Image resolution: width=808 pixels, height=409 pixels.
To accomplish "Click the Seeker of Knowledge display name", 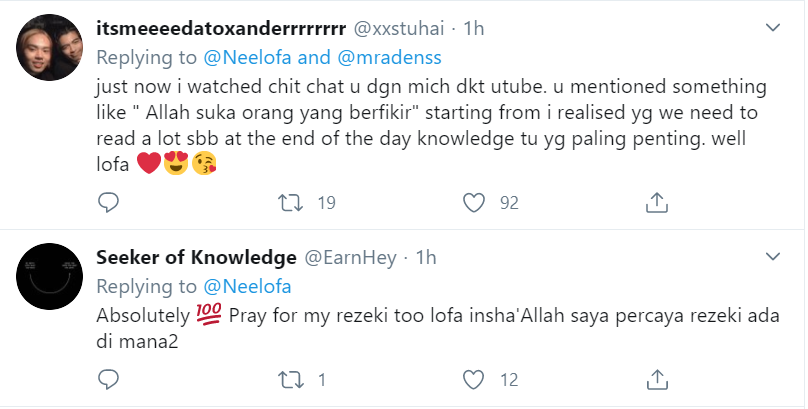I will pos(196,258).
